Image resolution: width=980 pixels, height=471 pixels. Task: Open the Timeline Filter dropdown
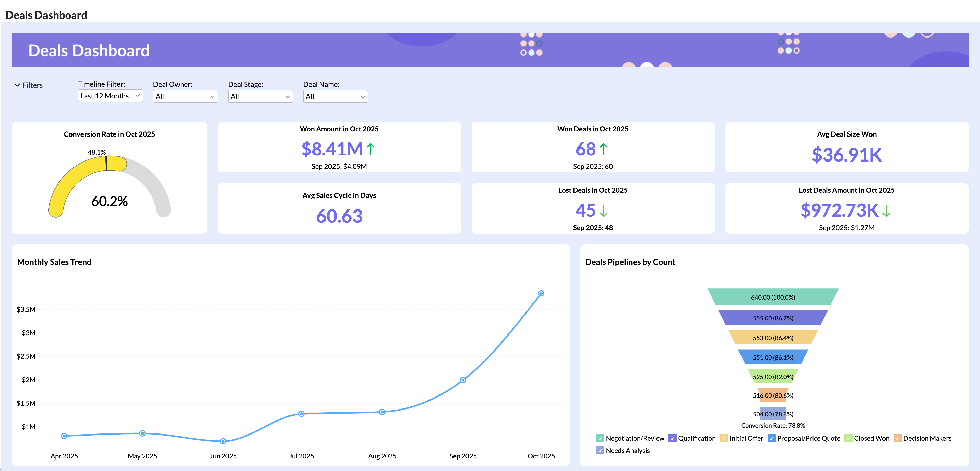[x=110, y=96]
